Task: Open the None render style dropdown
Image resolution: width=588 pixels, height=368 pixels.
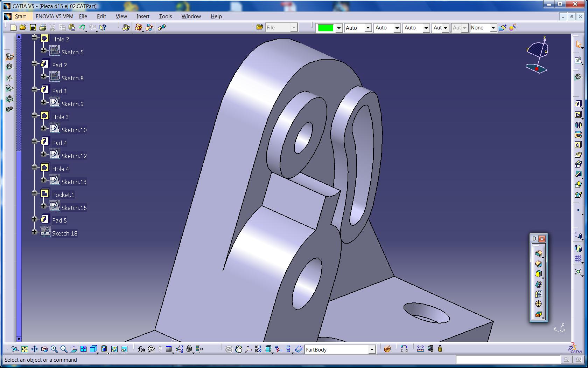Action: pyautogui.click(x=493, y=28)
